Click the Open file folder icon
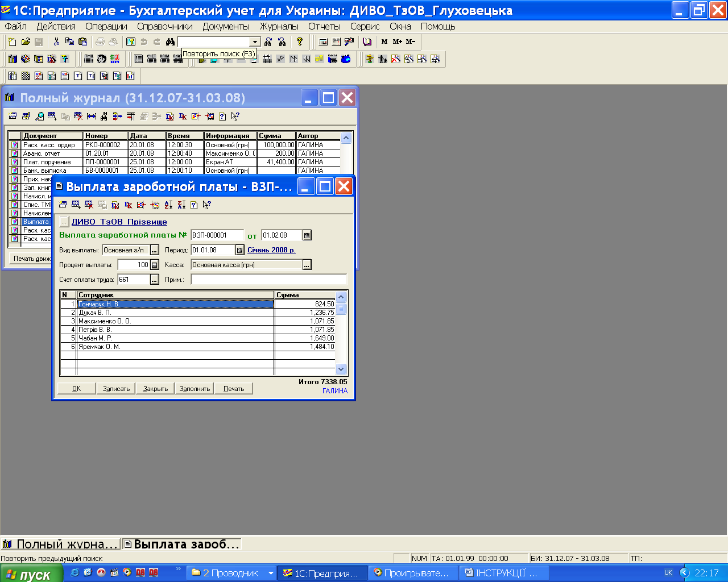Screen dimensions: 728x582 (26, 41)
